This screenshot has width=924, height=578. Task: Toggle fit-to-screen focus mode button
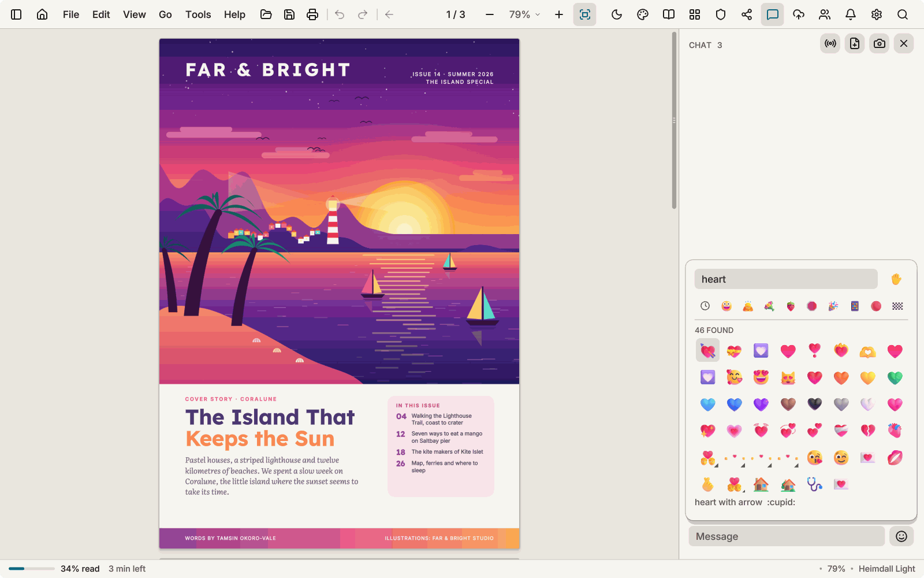(x=584, y=14)
